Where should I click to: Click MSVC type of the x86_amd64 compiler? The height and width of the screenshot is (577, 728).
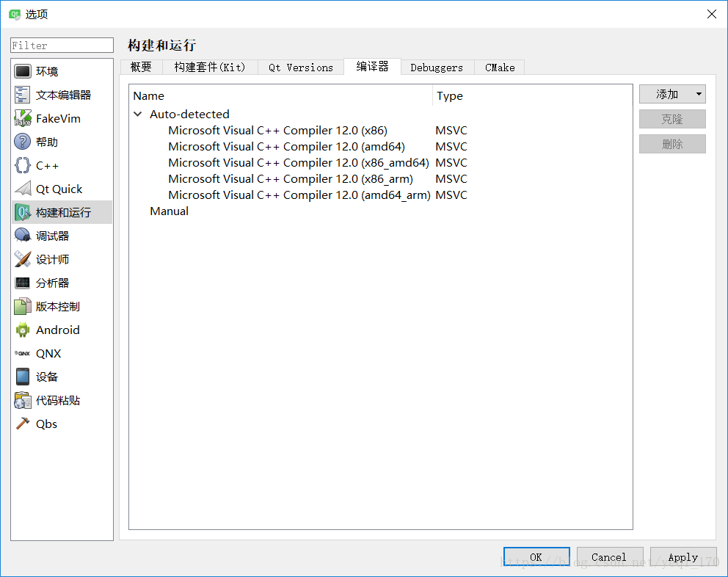coord(451,162)
